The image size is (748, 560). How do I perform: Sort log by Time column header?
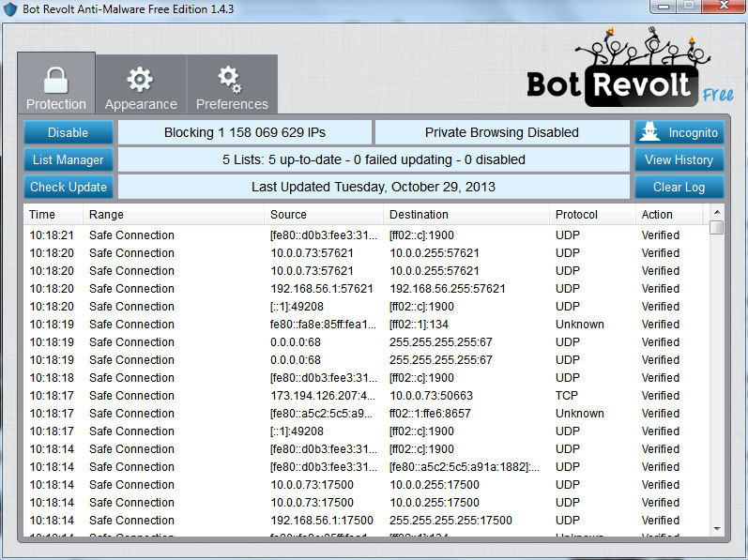coord(53,215)
